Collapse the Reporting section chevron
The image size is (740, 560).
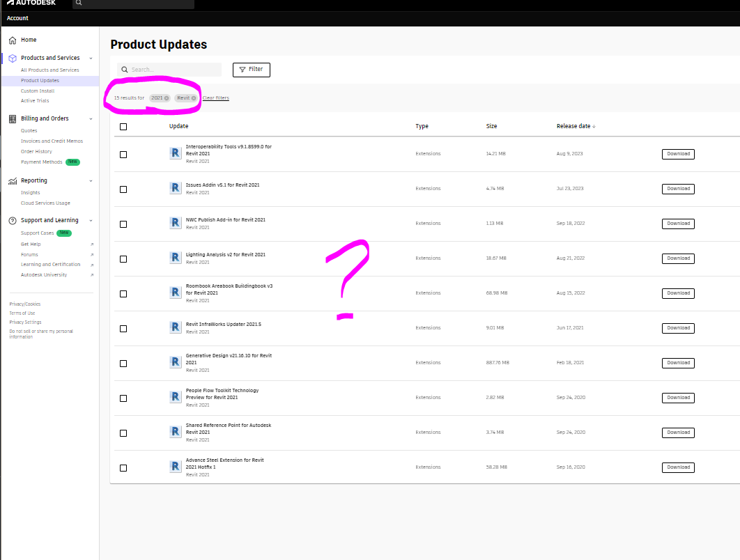pos(91,181)
